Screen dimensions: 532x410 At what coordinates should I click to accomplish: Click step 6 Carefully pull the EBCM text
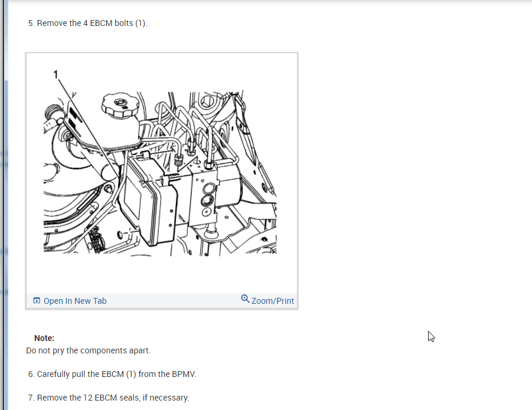[x=112, y=374]
